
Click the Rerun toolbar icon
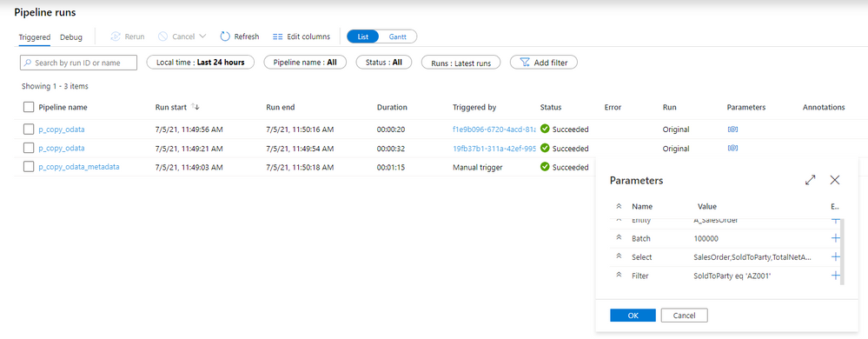coord(116,37)
